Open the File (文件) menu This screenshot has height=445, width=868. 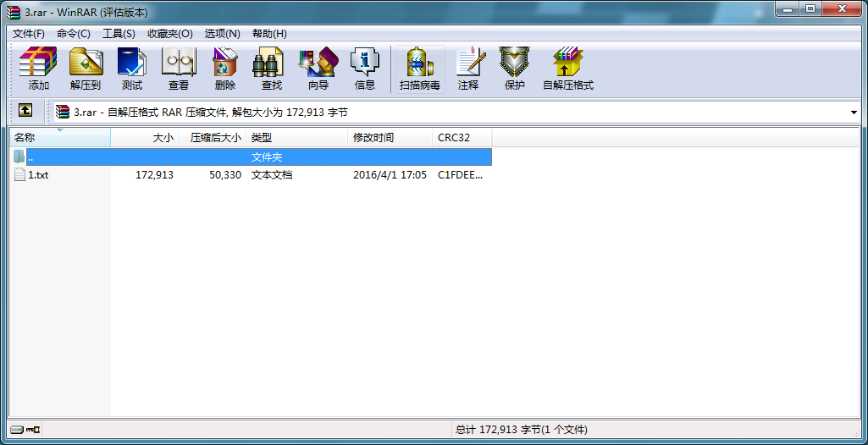coord(28,33)
